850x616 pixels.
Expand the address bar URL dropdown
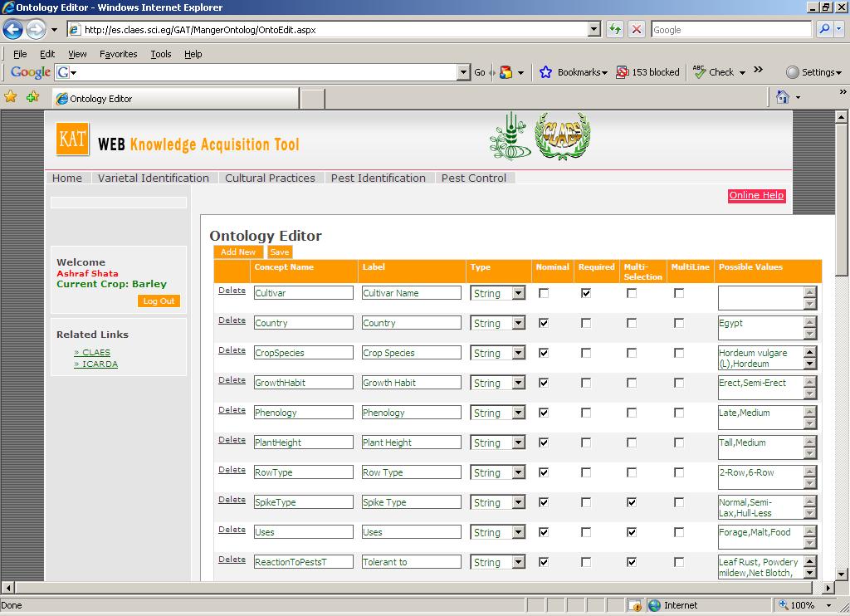click(x=594, y=29)
